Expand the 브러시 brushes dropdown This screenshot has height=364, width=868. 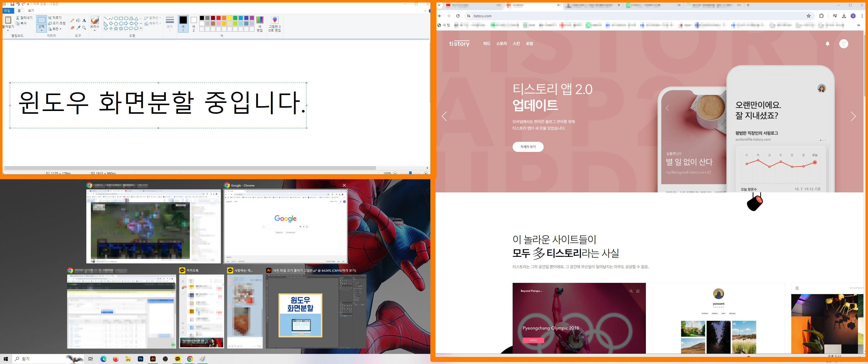[95, 30]
